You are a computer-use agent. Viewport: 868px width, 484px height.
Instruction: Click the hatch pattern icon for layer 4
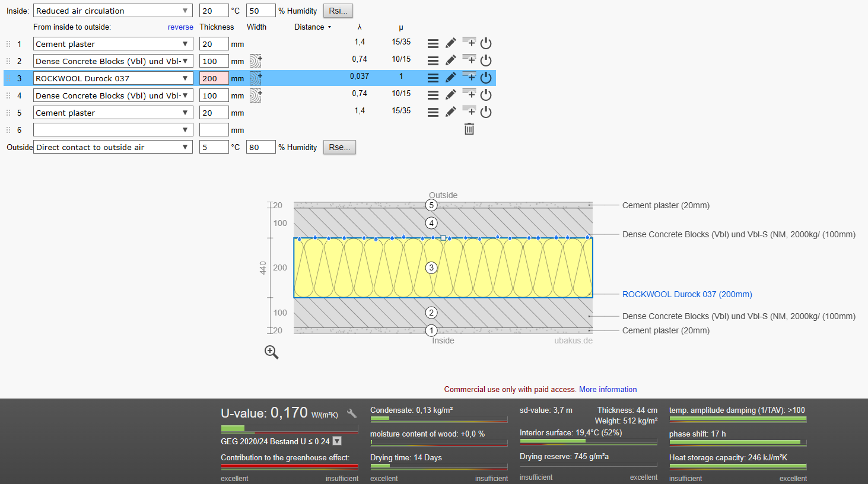click(x=256, y=95)
